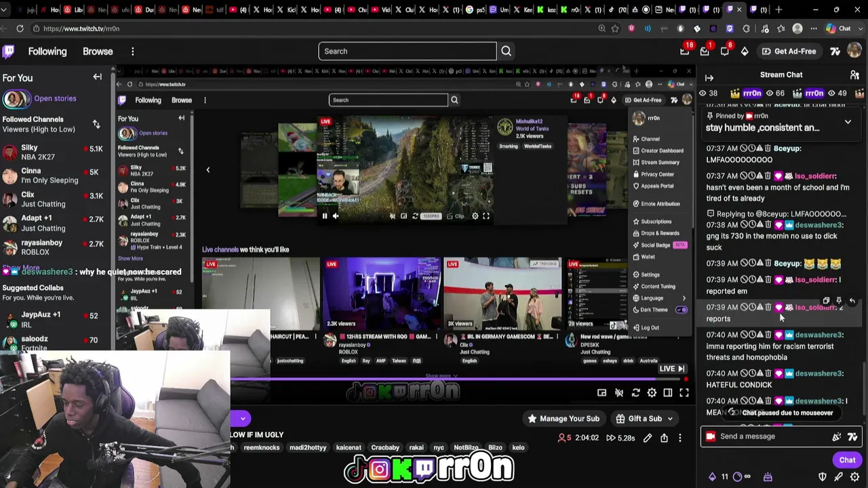This screenshot has height=488, width=868.
Task: Click the kaicenat stream tag
Action: click(x=349, y=447)
